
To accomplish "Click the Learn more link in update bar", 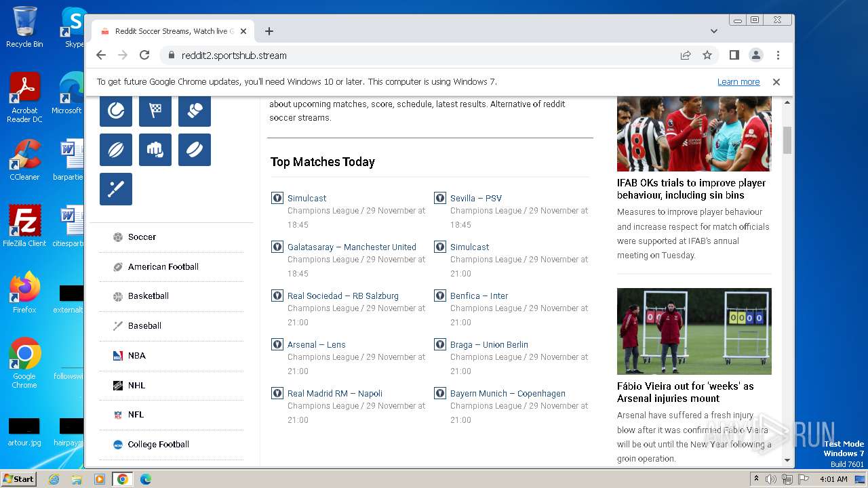I will 738,82.
